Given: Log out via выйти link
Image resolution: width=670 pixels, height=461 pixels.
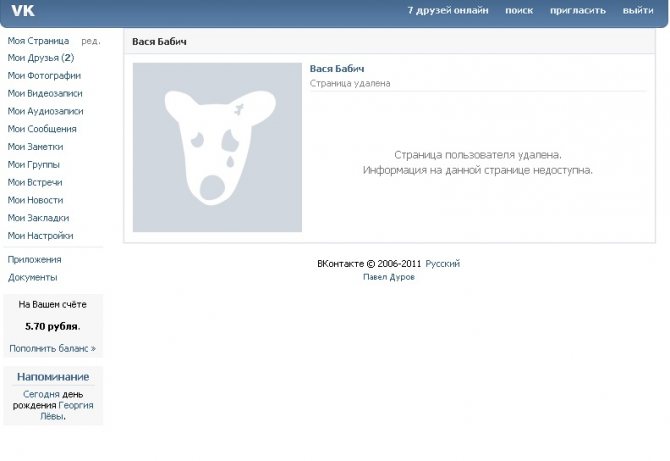Looking at the screenshot, I should [x=638, y=10].
